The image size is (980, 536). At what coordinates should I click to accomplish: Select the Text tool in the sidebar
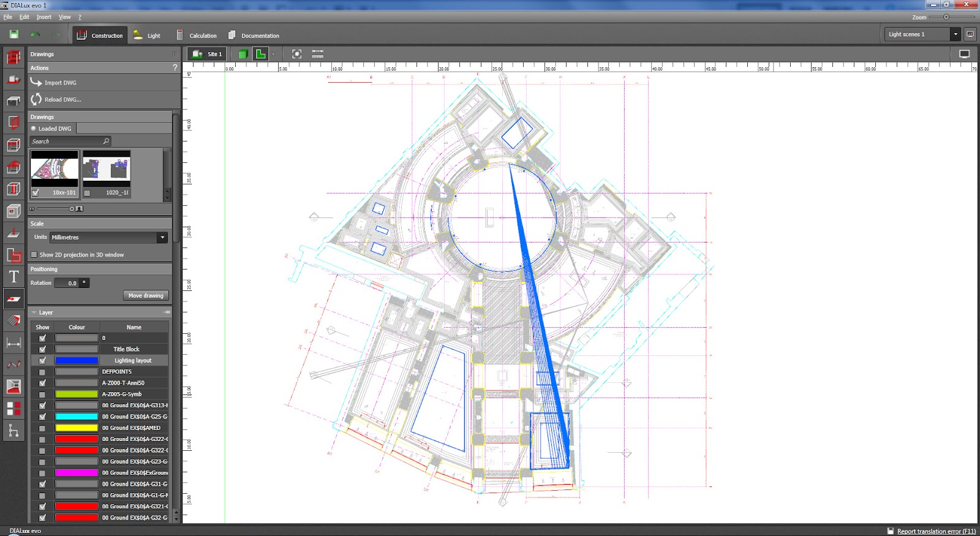(13, 277)
